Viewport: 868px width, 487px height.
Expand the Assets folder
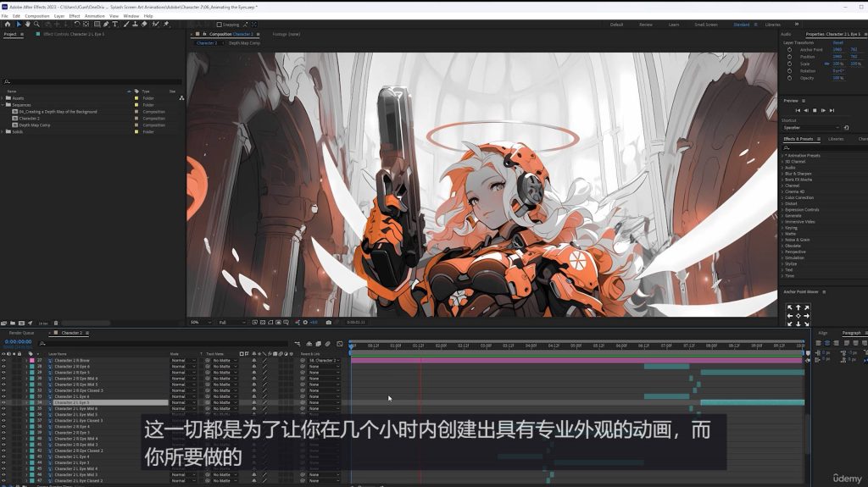(x=3, y=98)
